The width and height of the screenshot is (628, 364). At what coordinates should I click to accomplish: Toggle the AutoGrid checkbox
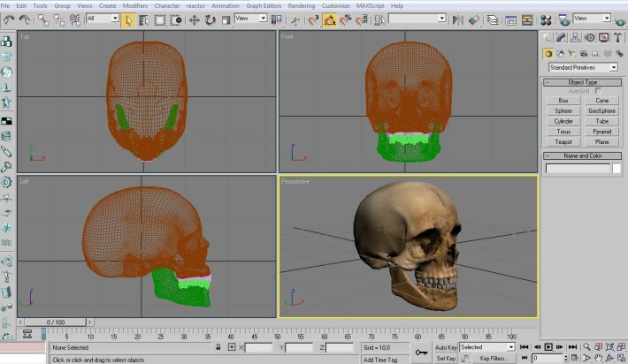(598, 91)
